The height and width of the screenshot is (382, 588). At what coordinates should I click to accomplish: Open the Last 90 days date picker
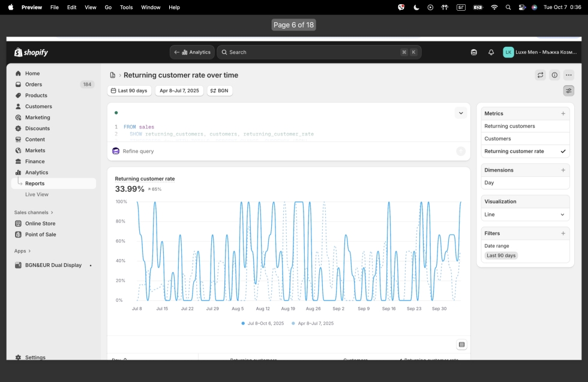pos(129,91)
